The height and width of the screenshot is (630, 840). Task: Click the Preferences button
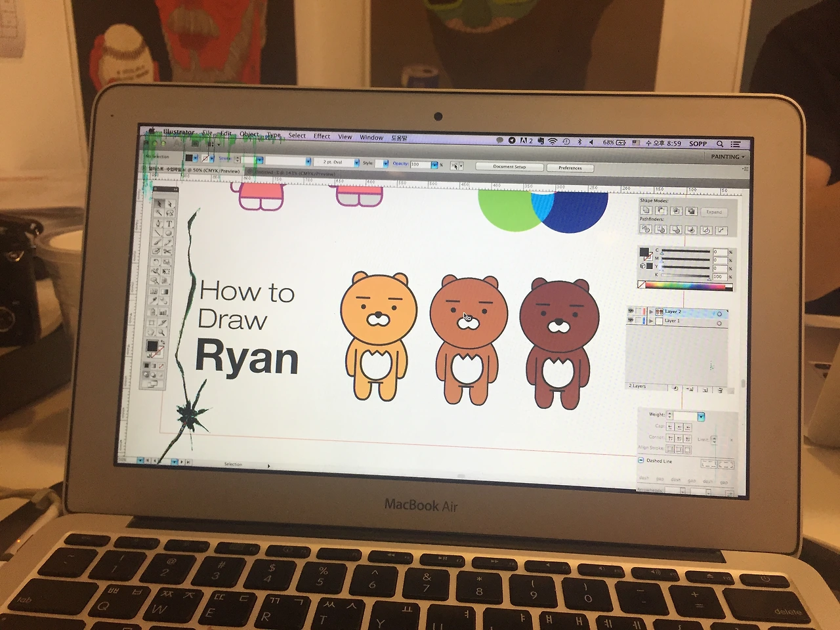tap(570, 168)
